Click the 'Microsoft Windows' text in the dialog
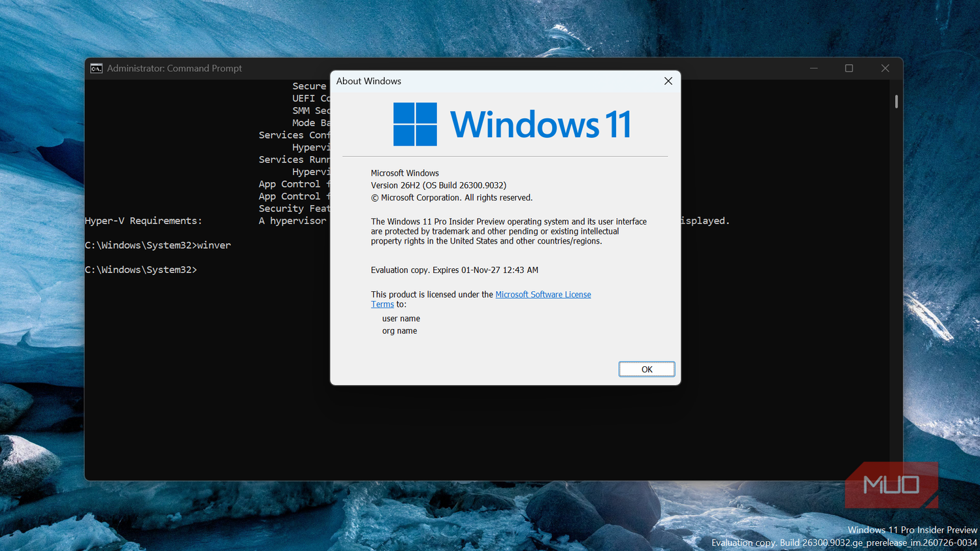Image resolution: width=980 pixels, height=551 pixels. pos(405,173)
